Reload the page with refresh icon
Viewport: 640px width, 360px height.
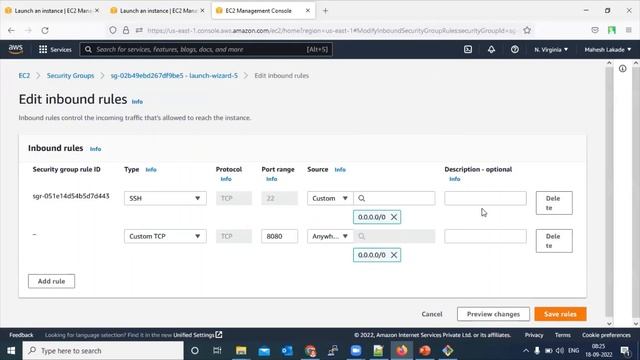click(x=45, y=30)
